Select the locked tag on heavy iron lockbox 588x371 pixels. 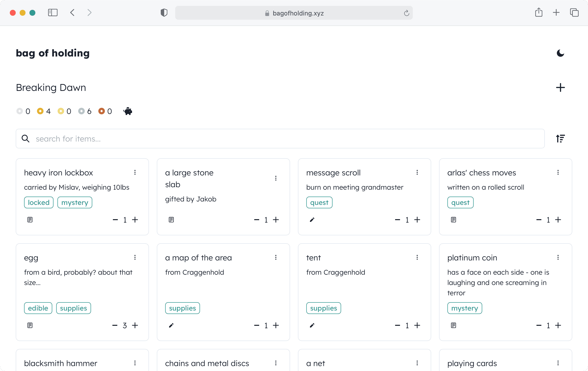39,202
